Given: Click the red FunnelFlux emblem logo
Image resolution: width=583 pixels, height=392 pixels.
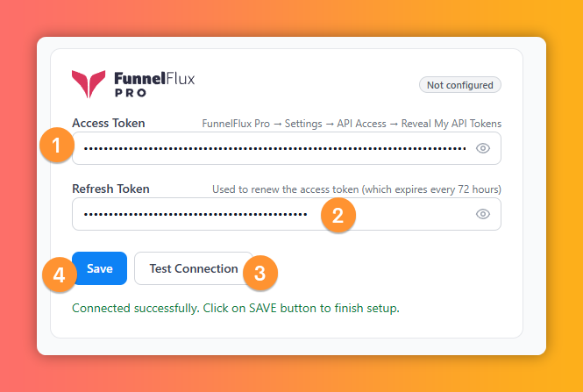Looking at the screenshot, I should tap(89, 83).
